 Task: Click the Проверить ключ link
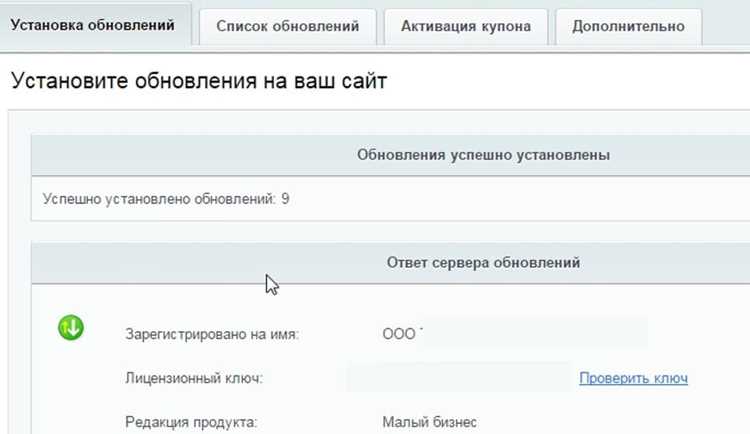pos(633,378)
